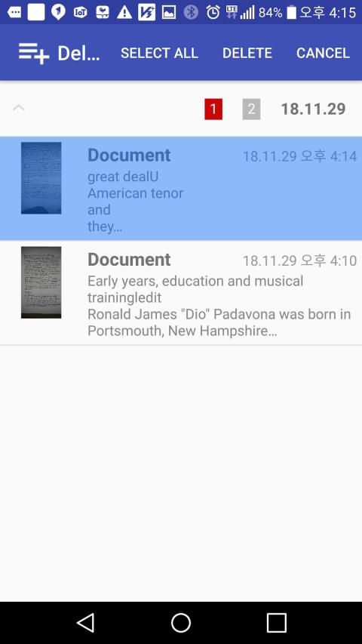Tap the battery indicator in status bar
The height and width of the screenshot is (644, 362).
coord(291,12)
